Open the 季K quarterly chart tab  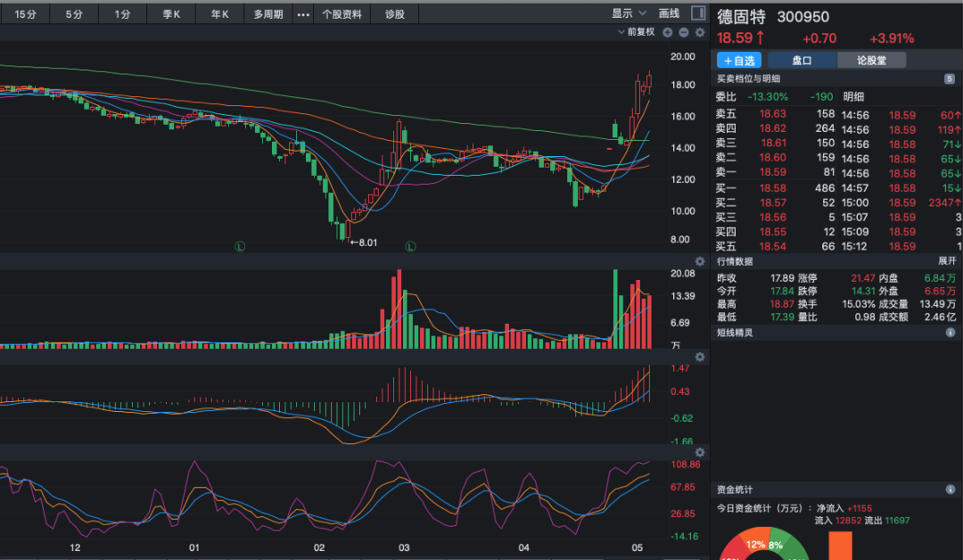point(171,14)
